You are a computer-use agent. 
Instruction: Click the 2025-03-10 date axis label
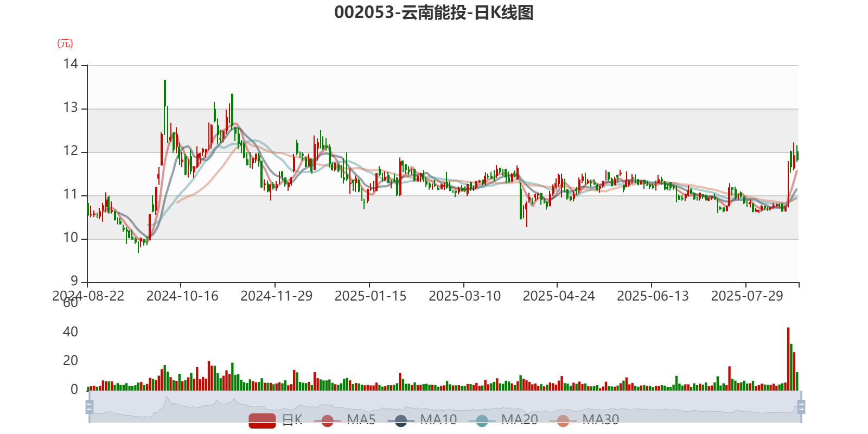coord(465,296)
